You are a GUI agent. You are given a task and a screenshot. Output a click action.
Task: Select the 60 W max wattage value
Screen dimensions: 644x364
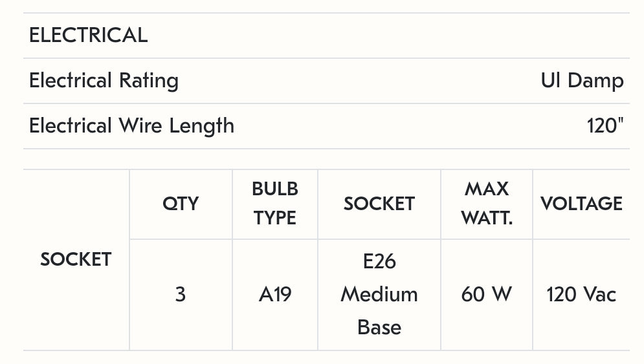[x=487, y=295]
